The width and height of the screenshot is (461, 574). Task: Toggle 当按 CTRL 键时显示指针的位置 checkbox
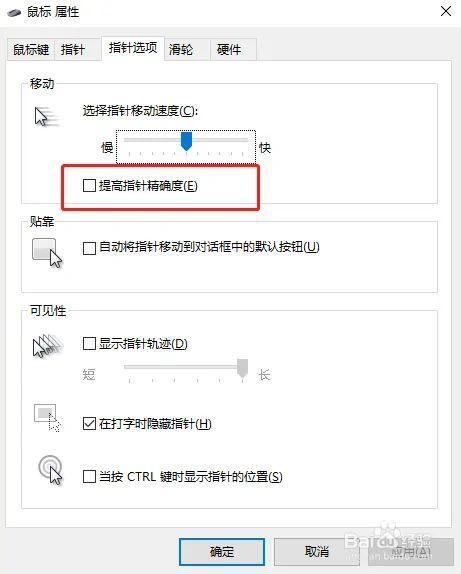[89, 477]
